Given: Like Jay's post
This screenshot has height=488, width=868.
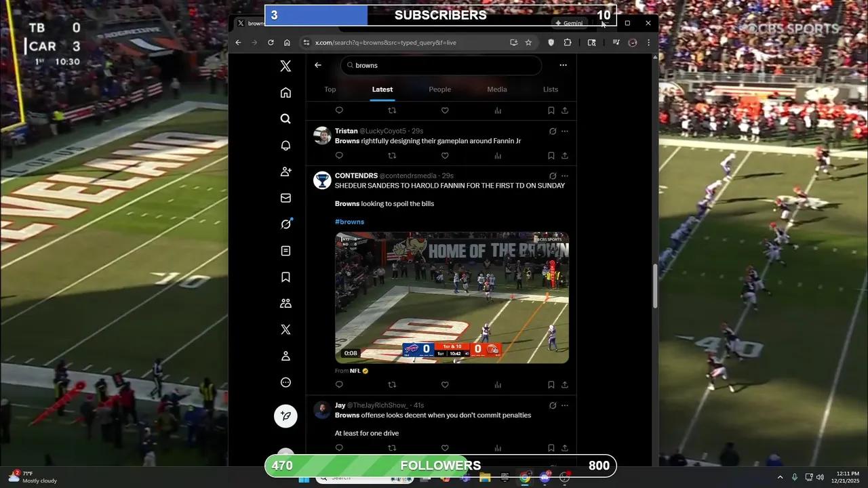Looking at the screenshot, I should 445,448.
